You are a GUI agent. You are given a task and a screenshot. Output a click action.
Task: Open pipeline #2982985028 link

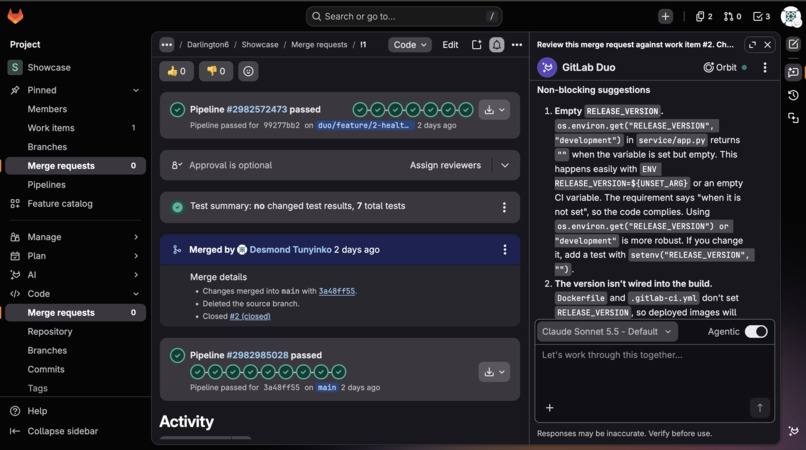258,355
